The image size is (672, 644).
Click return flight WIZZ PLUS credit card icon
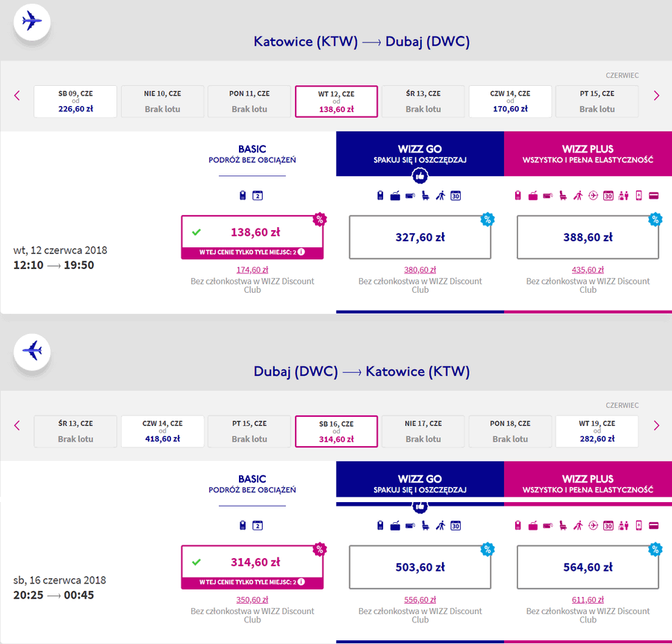point(653,526)
